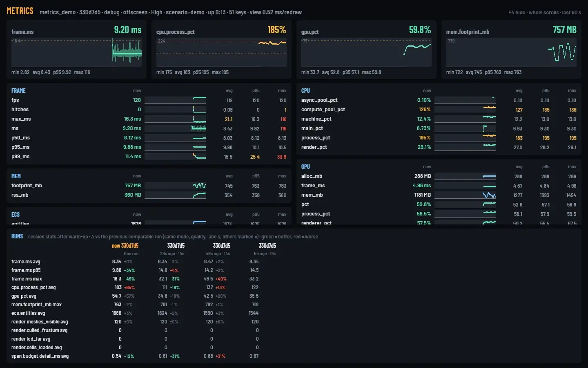Click the render_pct row label
The image size is (588, 368).
tap(314, 147)
